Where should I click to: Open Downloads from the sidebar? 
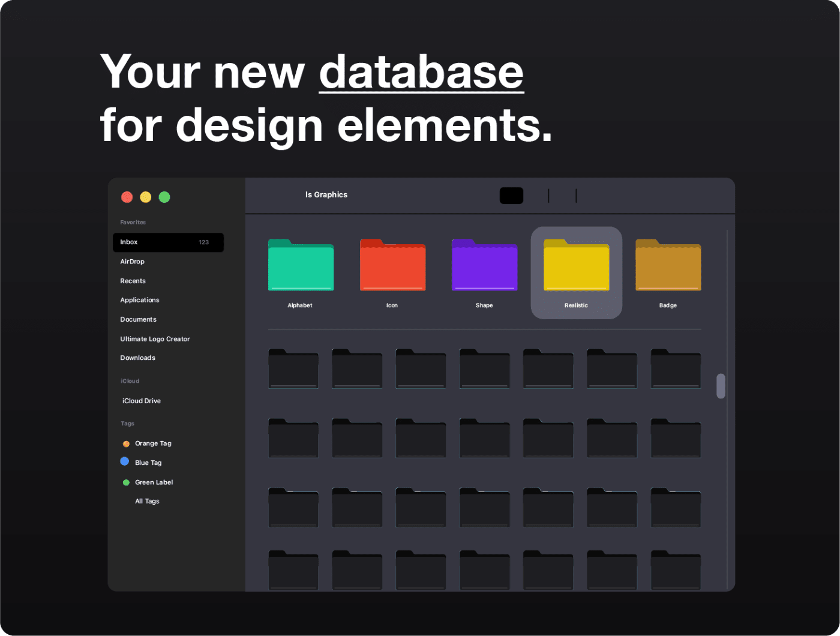pos(138,358)
